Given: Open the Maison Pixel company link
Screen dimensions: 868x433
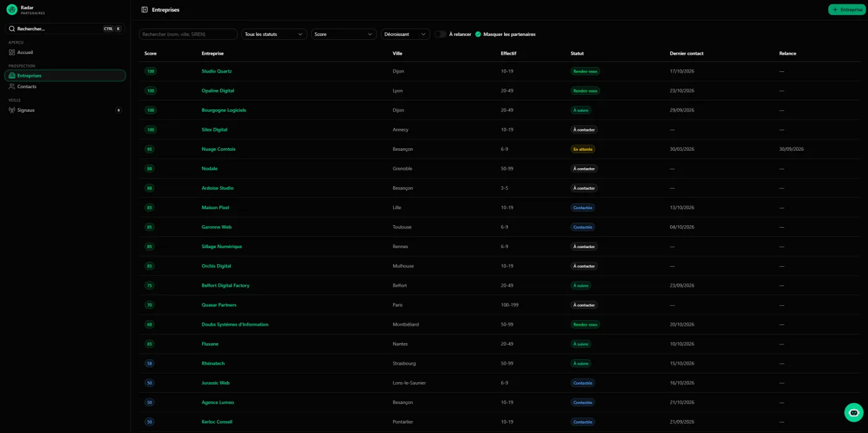Looking at the screenshot, I should 215,208.
